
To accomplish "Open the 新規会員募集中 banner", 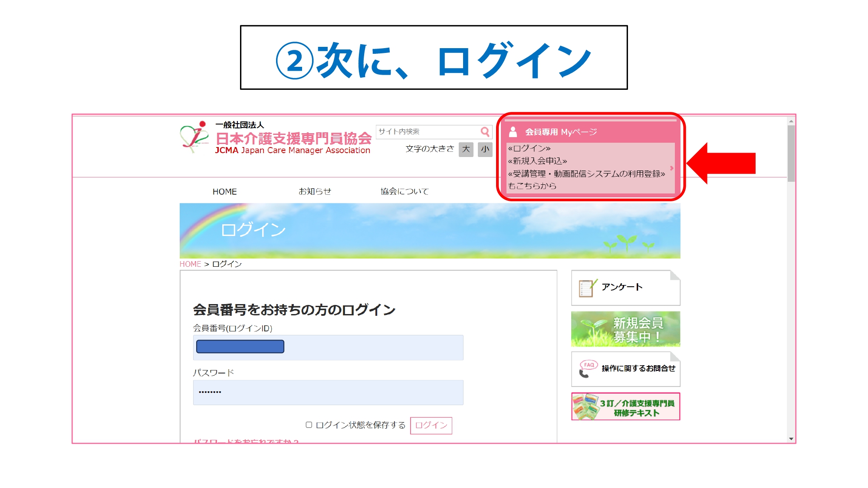I will [625, 329].
